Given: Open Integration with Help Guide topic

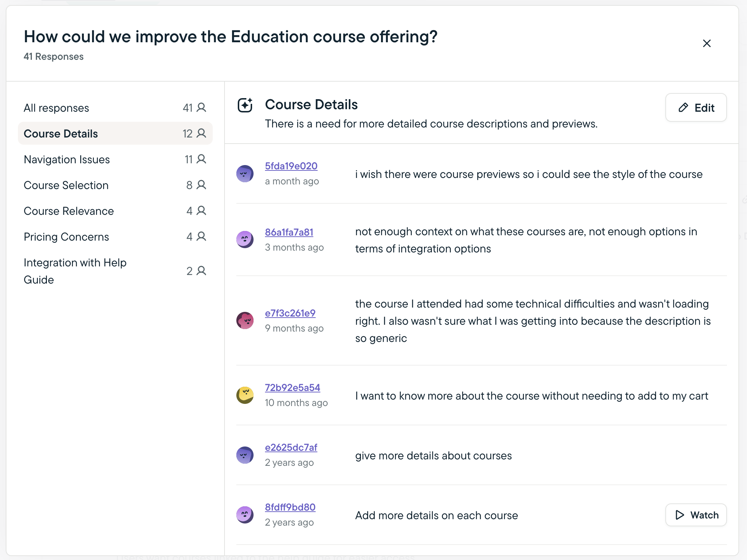Looking at the screenshot, I should click(115, 271).
